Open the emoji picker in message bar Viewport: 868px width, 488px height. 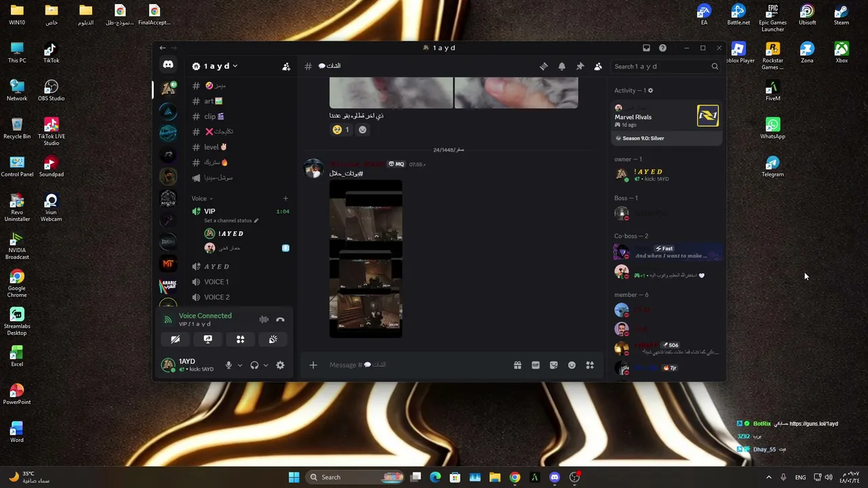coord(572,365)
